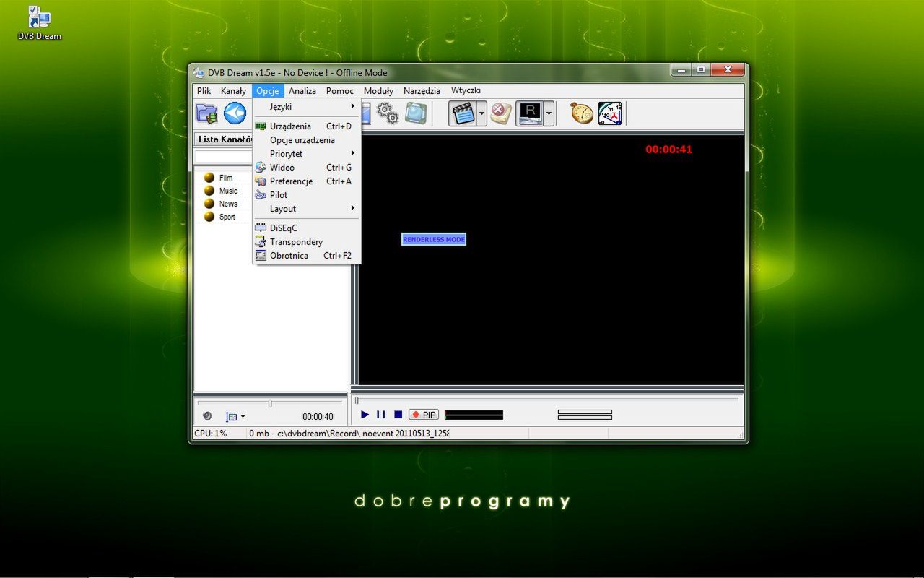The image size is (924, 578).
Task: Expand the Priorytet submenu
Action: pyautogui.click(x=307, y=154)
